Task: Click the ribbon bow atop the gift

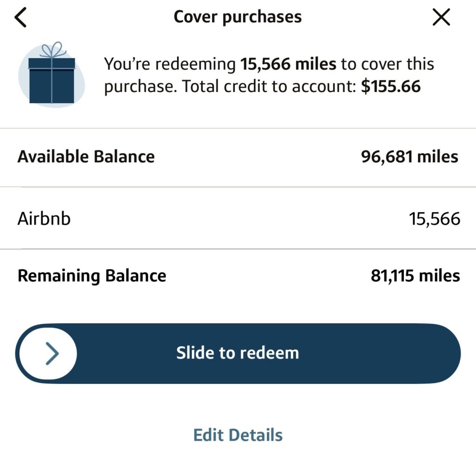Action: click(x=51, y=49)
